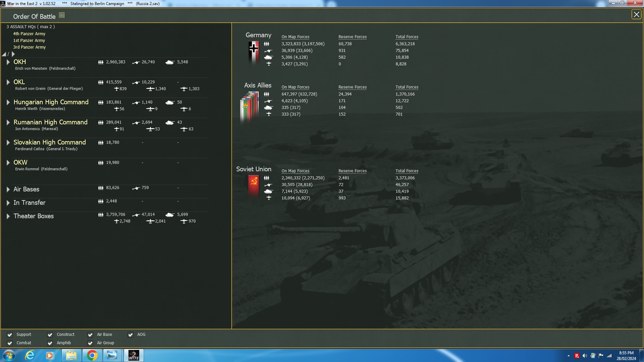Open Google Chrome from the taskbar
Image resolution: width=644 pixels, height=362 pixels.
(x=92, y=355)
